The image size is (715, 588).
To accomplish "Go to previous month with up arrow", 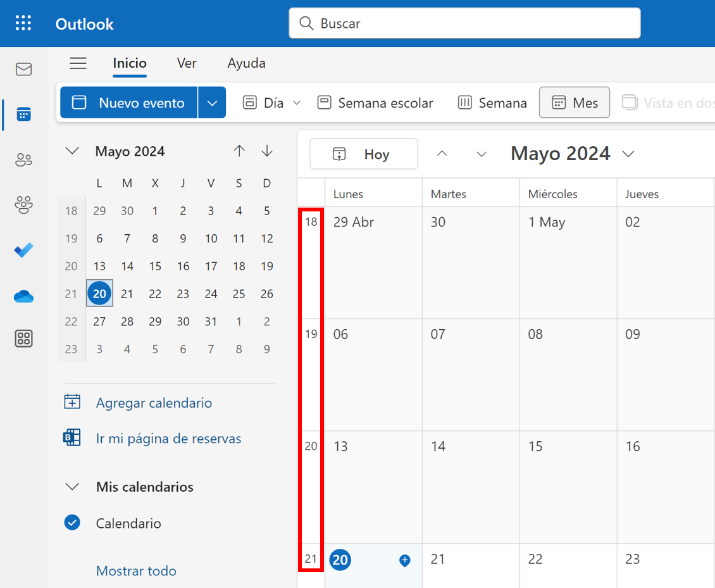I will click(239, 151).
